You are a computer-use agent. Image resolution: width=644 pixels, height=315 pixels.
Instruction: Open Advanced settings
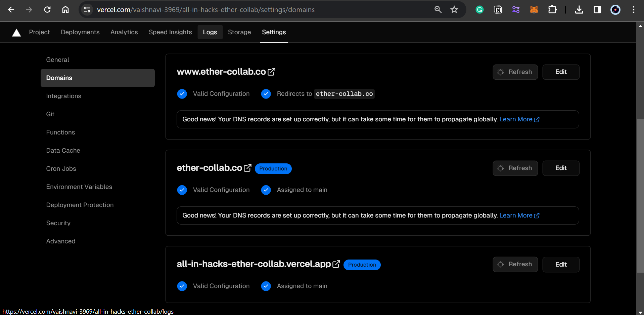98,241
